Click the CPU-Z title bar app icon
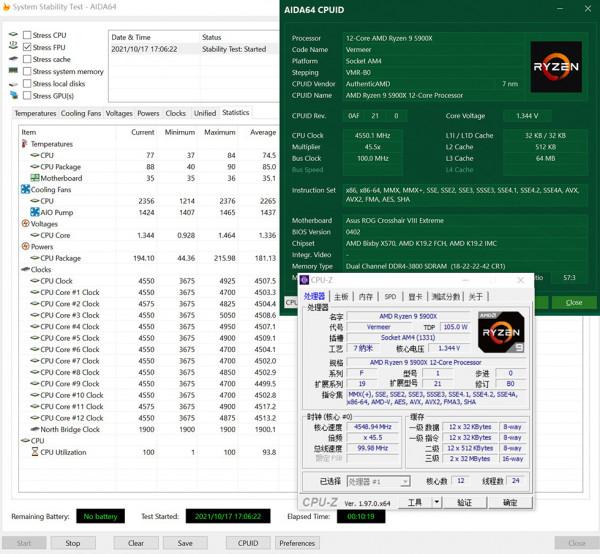The width and height of the screenshot is (600, 554). (305, 280)
